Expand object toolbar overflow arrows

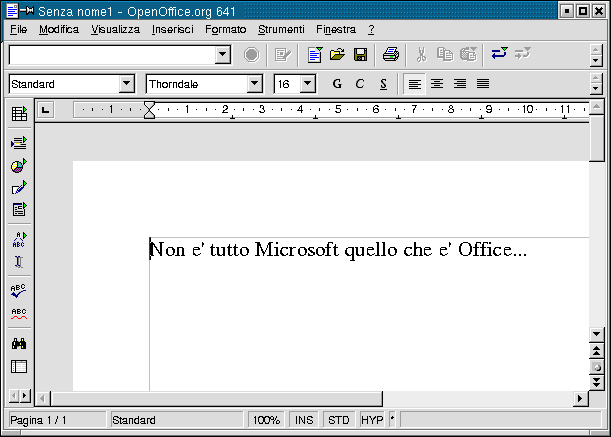click(595, 84)
